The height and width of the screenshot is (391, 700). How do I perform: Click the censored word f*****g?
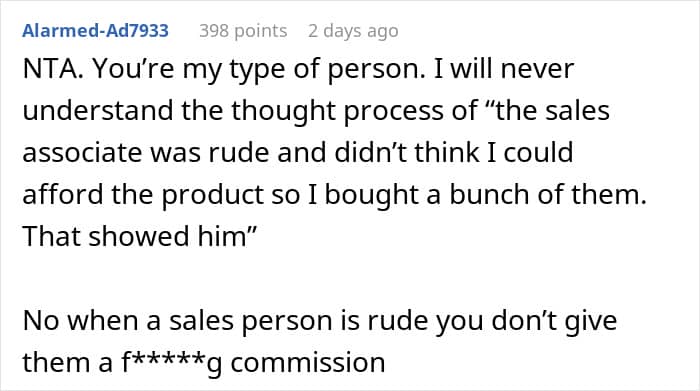tap(171, 363)
